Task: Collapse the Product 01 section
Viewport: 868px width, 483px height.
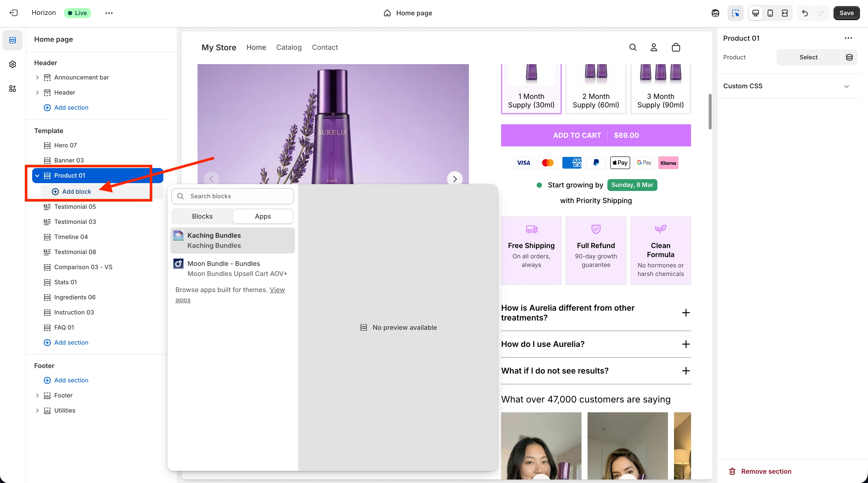Action: click(37, 175)
